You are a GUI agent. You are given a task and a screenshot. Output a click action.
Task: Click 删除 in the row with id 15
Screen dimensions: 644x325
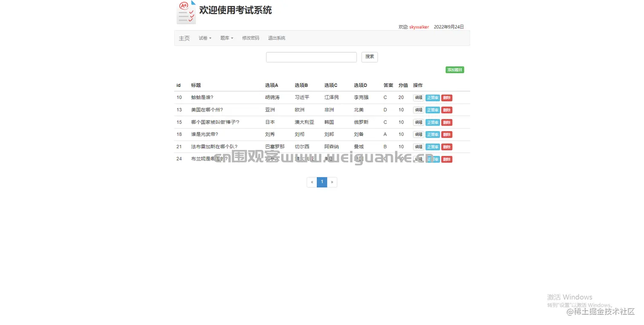click(x=446, y=123)
